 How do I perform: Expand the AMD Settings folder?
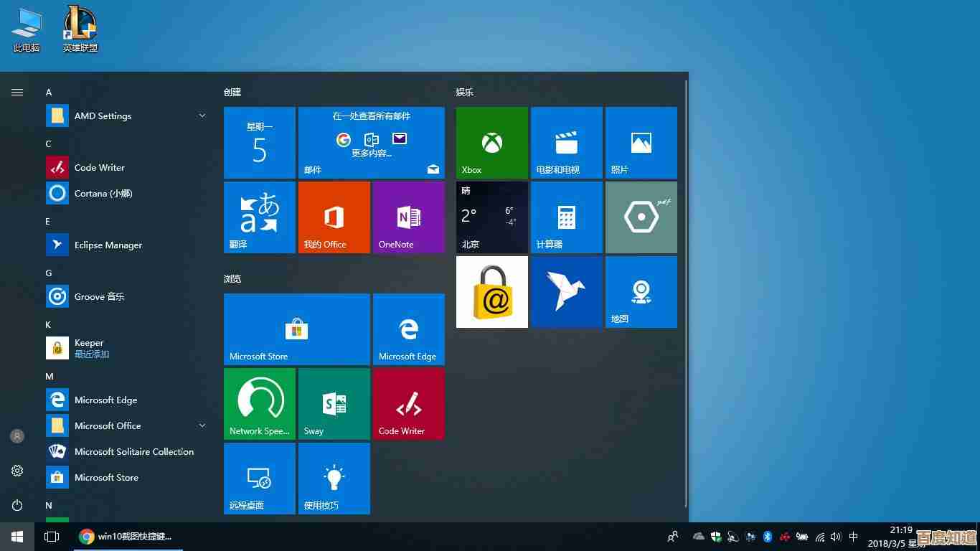202,116
